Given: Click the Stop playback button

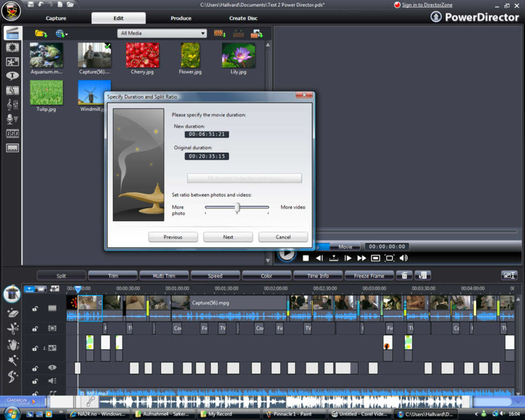Looking at the screenshot, I should (x=306, y=258).
